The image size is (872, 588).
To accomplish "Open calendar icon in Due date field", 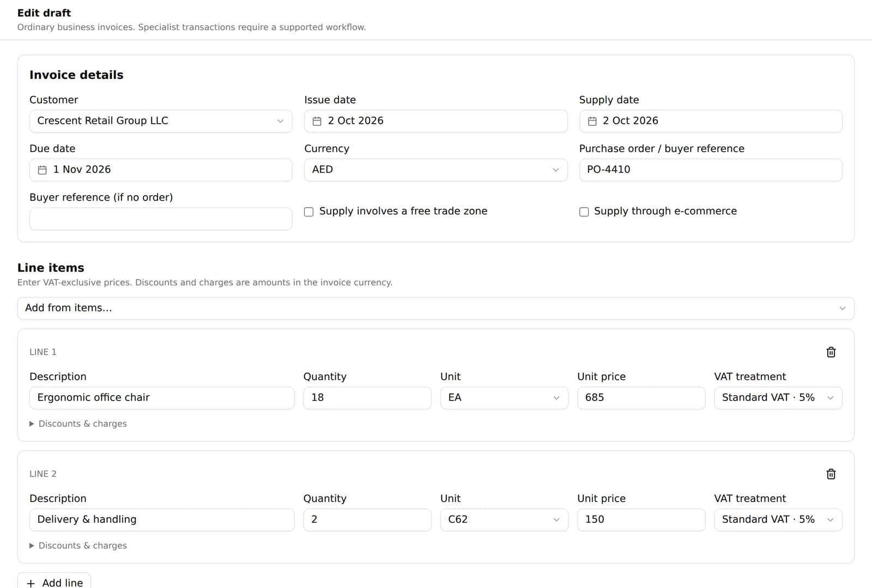I will pyautogui.click(x=42, y=170).
